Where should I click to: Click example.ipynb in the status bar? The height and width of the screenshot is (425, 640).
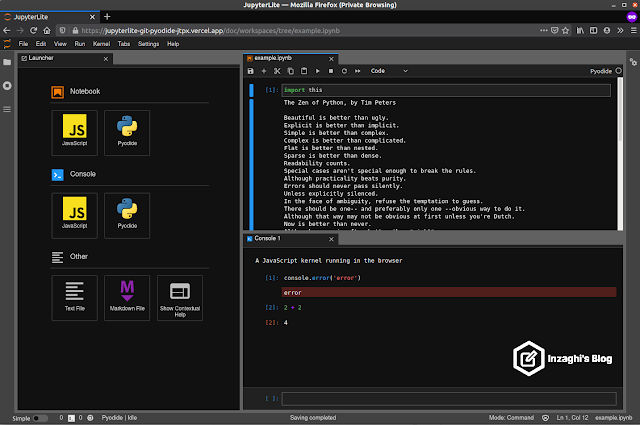tap(613, 418)
